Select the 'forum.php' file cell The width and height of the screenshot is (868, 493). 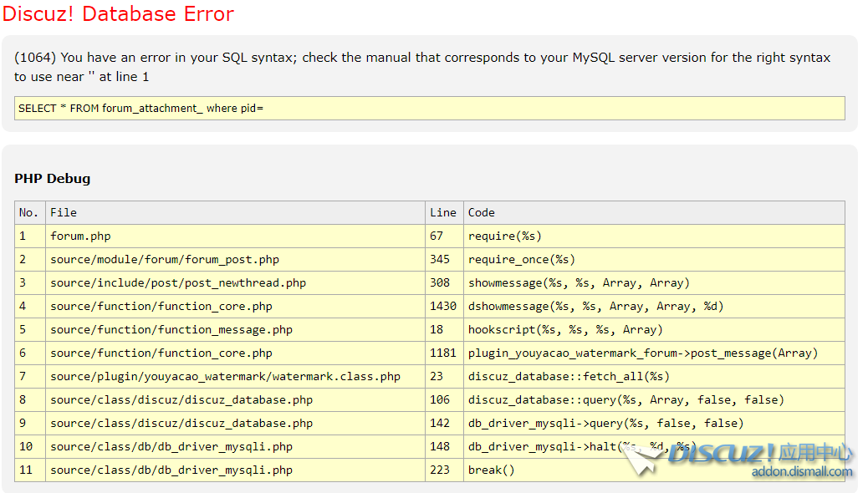tap(235, 236)
